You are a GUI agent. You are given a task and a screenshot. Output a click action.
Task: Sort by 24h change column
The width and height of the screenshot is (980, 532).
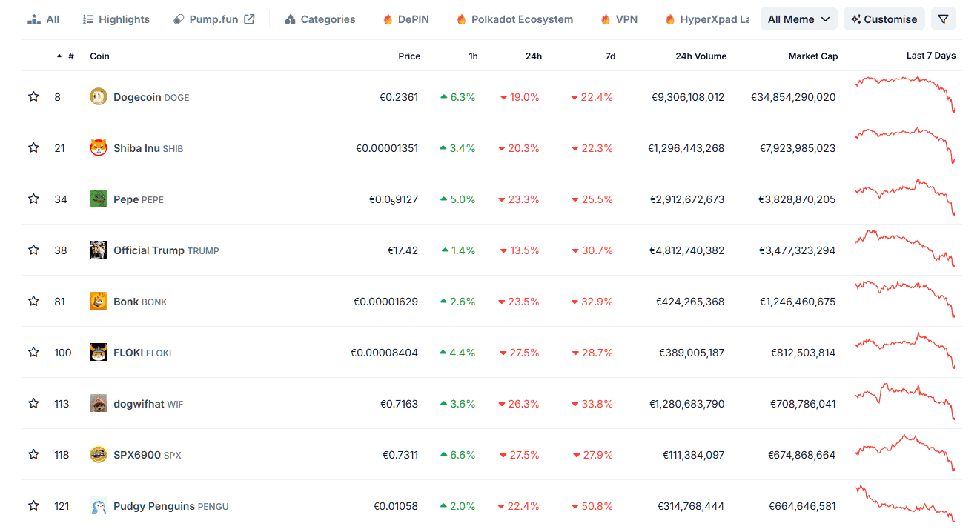click(x=534, y=56)
